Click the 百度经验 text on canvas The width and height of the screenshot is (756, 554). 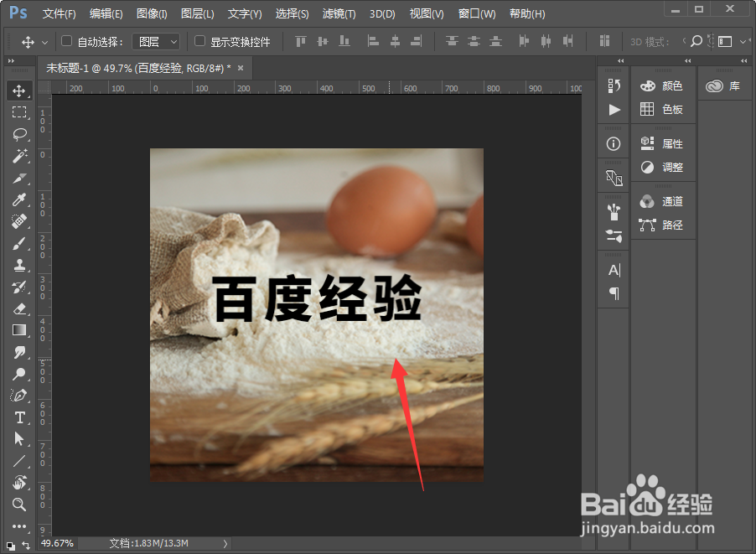[x=317, y=298]
